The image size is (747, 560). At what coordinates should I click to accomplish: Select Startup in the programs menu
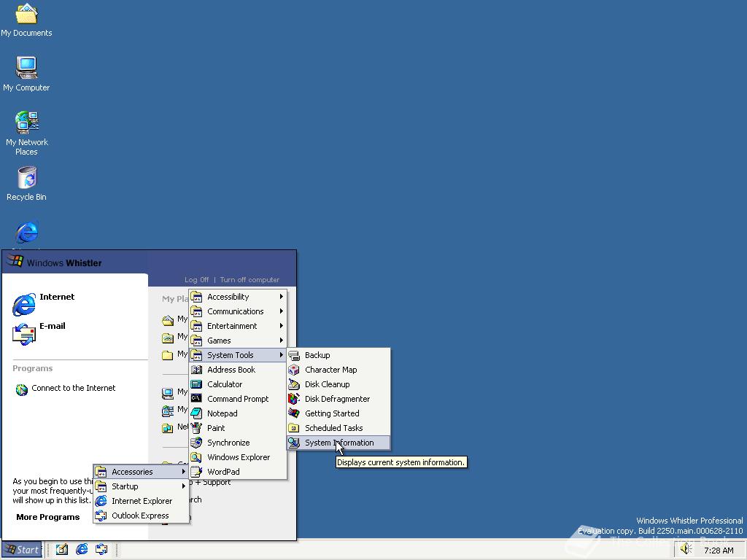[141, 486]
